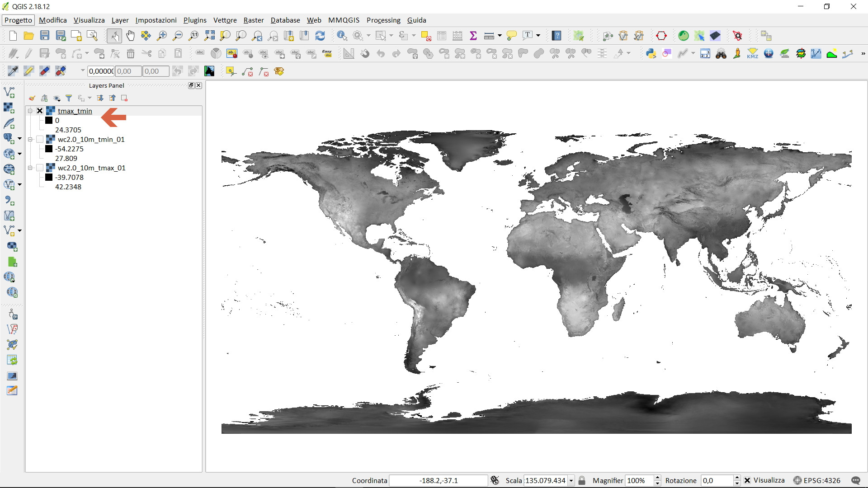Collapse the wc2.0_10m_tmin_01 layer tree
868x488 pixels.
point(30,139)
